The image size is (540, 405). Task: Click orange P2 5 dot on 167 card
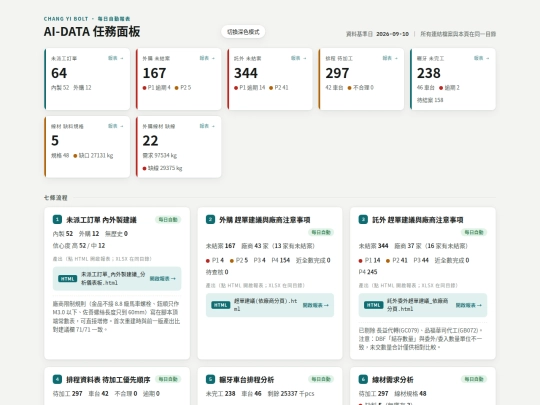(177, 88)
